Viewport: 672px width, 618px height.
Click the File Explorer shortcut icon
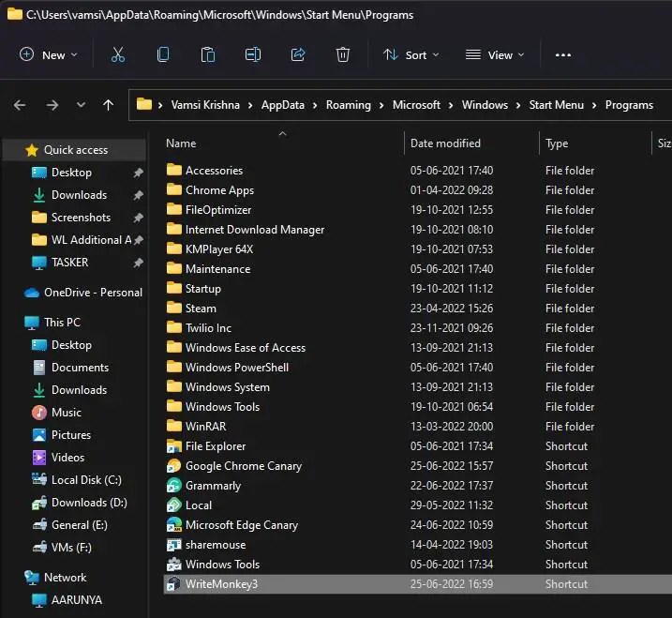174,446
